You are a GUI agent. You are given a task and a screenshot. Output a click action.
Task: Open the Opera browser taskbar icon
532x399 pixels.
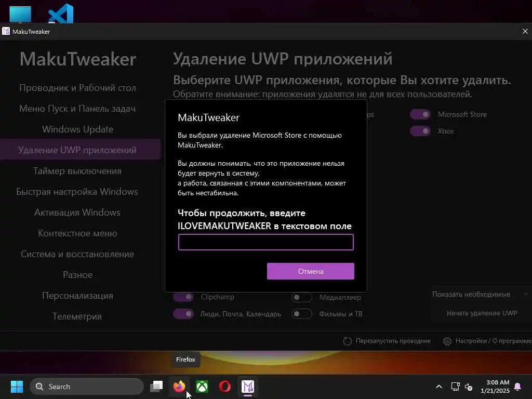click(224, 387)
